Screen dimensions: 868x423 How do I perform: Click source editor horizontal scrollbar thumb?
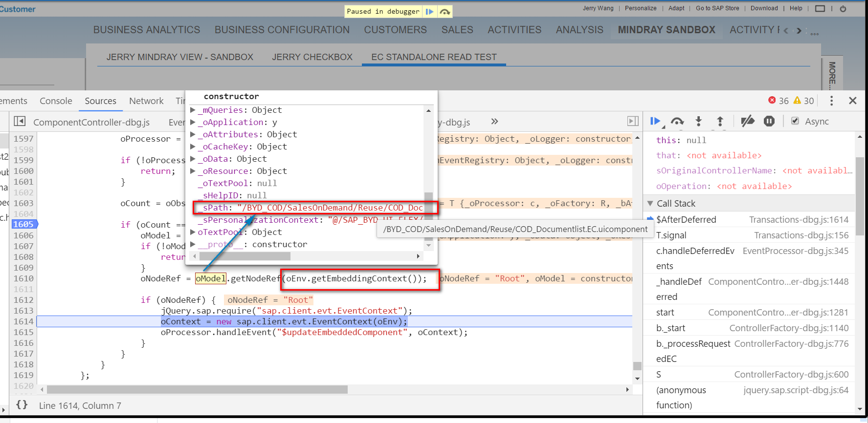pos(197,390)
